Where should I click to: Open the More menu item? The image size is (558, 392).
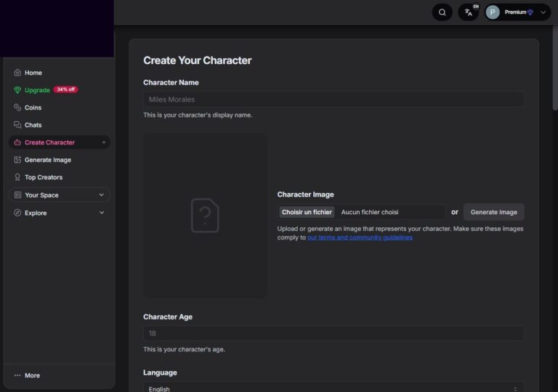coord(59,375)
